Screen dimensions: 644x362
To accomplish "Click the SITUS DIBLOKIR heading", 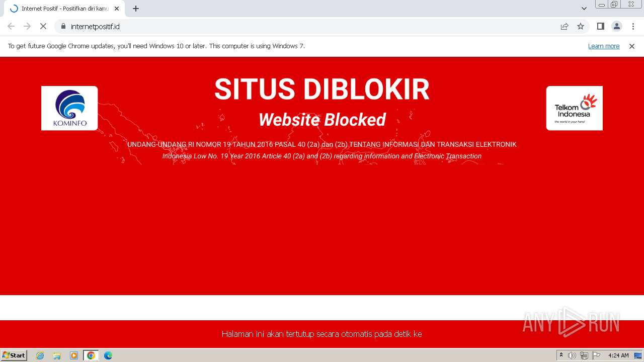I will (x=322, y=89).
